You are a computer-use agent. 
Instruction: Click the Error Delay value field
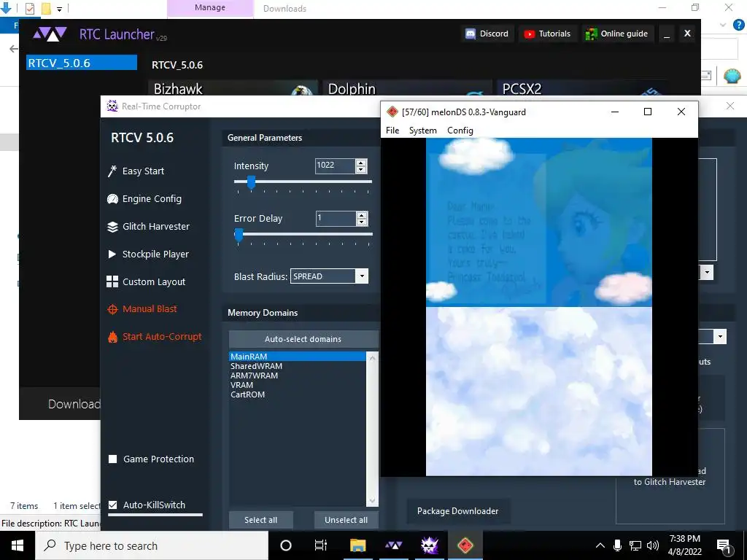tap(336, 219)
